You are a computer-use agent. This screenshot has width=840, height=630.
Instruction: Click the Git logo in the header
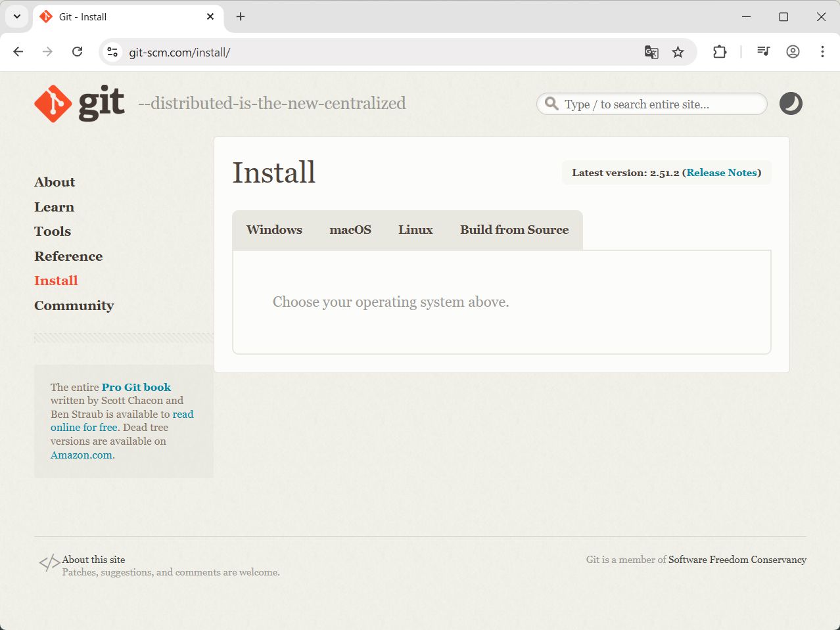point(79,103)
